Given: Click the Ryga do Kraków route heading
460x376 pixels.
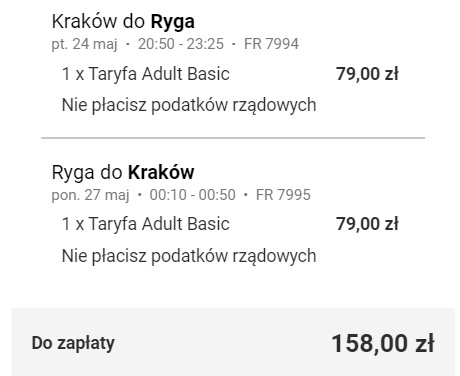Looking at the screenshot, I should point(123,173).
